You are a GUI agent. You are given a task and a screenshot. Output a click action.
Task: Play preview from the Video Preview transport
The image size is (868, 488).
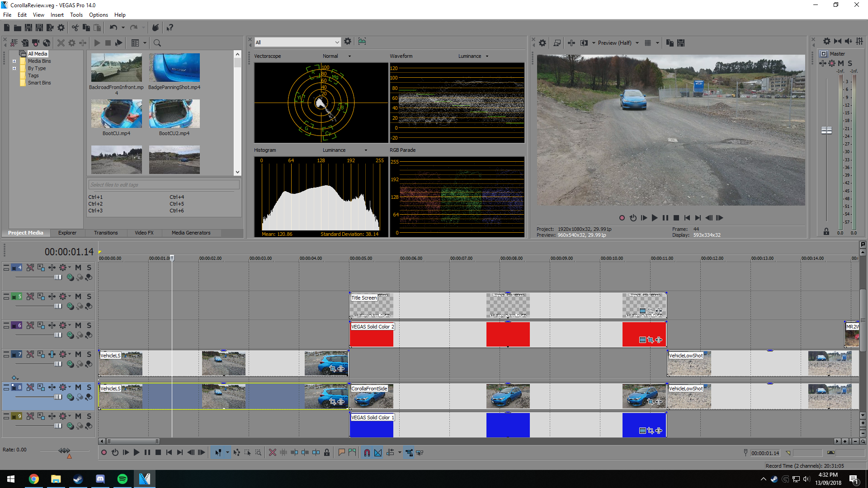tap(655, 218)
